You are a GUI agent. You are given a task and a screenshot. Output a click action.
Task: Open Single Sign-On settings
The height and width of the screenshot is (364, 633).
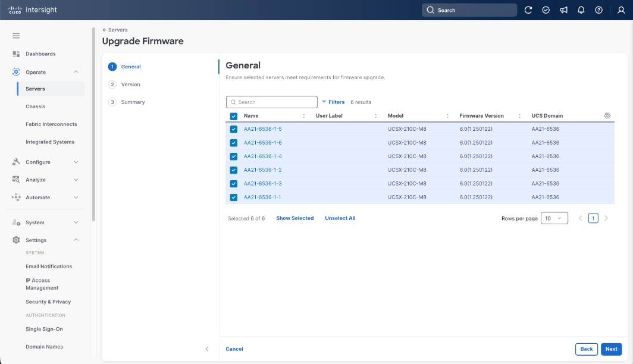(45, 329)
